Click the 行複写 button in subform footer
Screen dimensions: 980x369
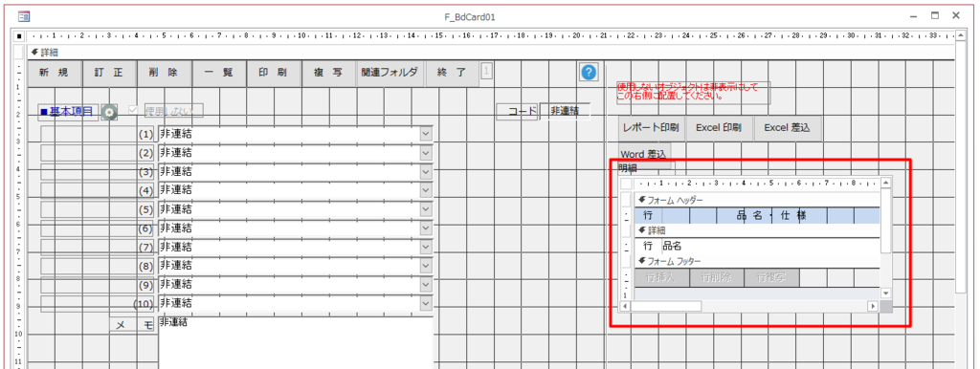[x=771, y=278]
